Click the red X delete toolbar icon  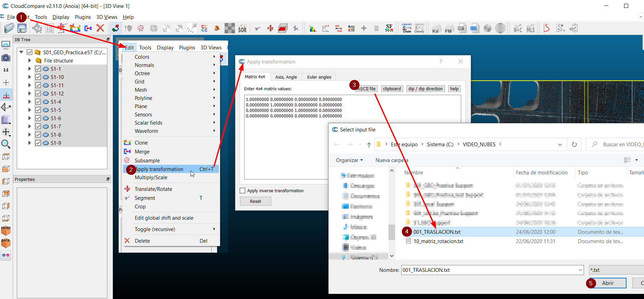(x=100, y=28)
